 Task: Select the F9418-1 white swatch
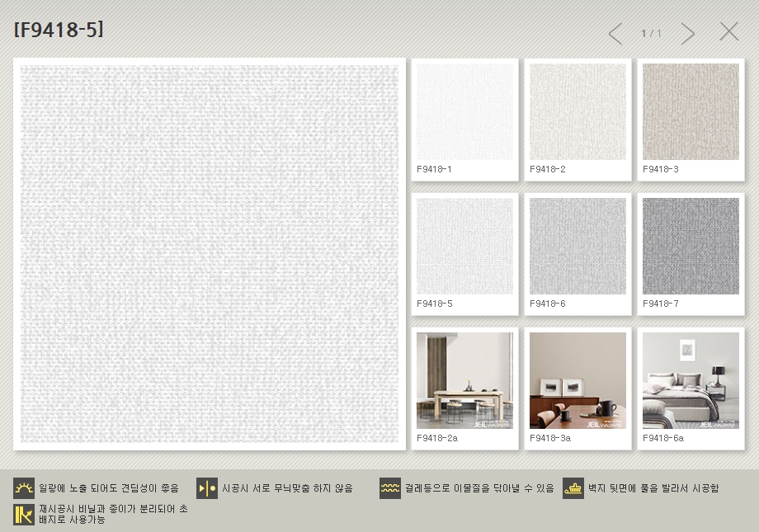(x=464, y=112)
